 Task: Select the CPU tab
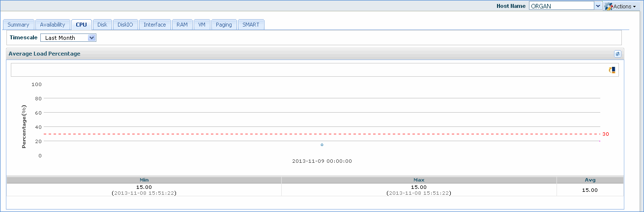81,25
